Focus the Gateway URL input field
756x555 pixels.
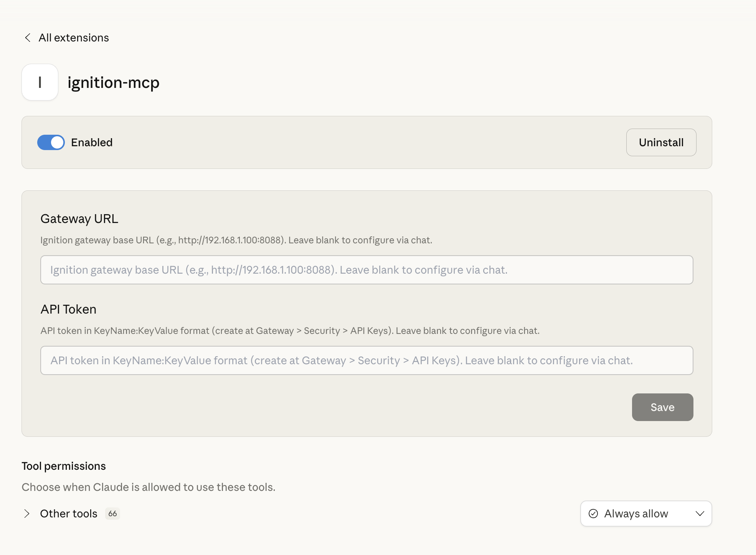(x=366, y=270)
